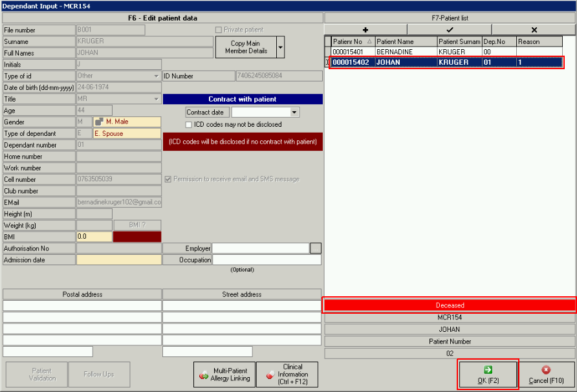
Task: Click the red Deceased status bar
Action: pos(450,305)
